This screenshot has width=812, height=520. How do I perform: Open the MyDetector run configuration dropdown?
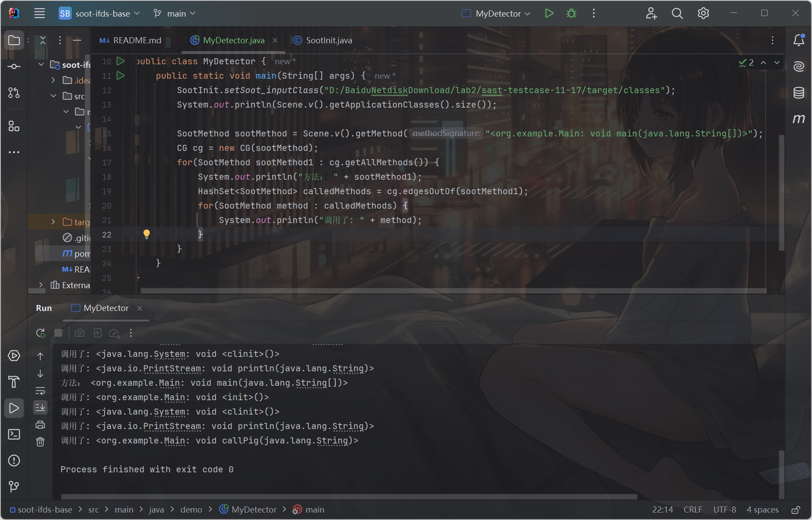[496, 14]
